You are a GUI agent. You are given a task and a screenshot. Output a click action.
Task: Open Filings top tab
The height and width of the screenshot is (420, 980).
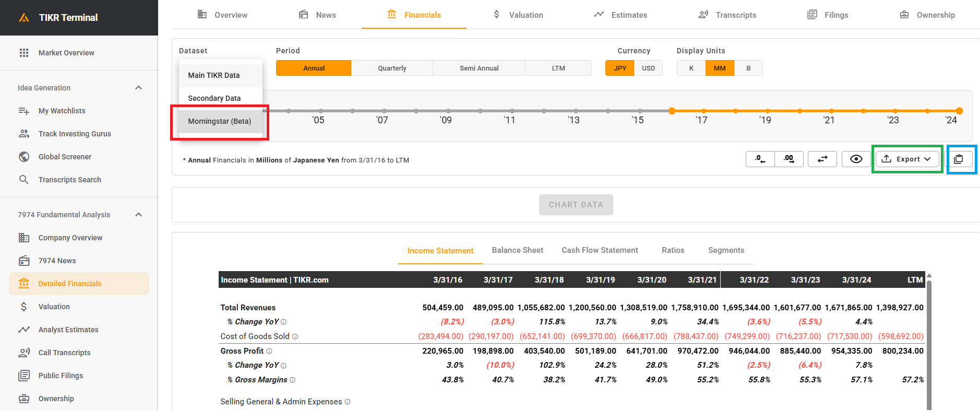[x=828, y=15]
